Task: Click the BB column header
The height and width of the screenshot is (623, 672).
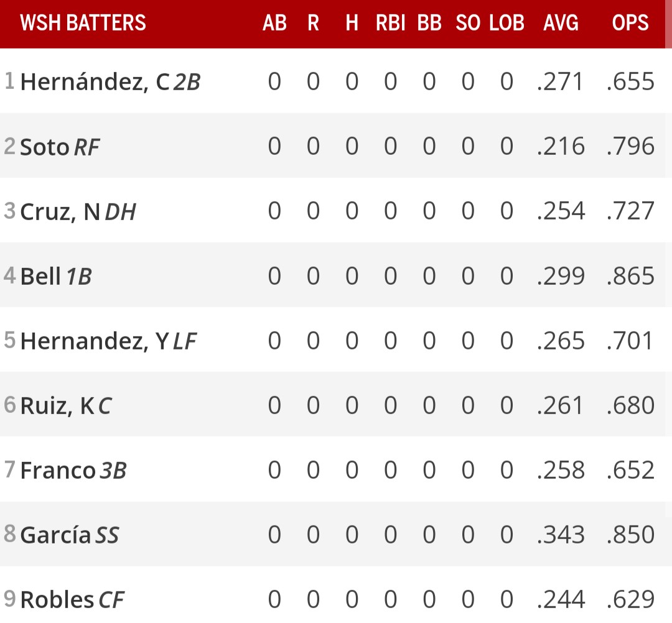Action: click(429, 23)
